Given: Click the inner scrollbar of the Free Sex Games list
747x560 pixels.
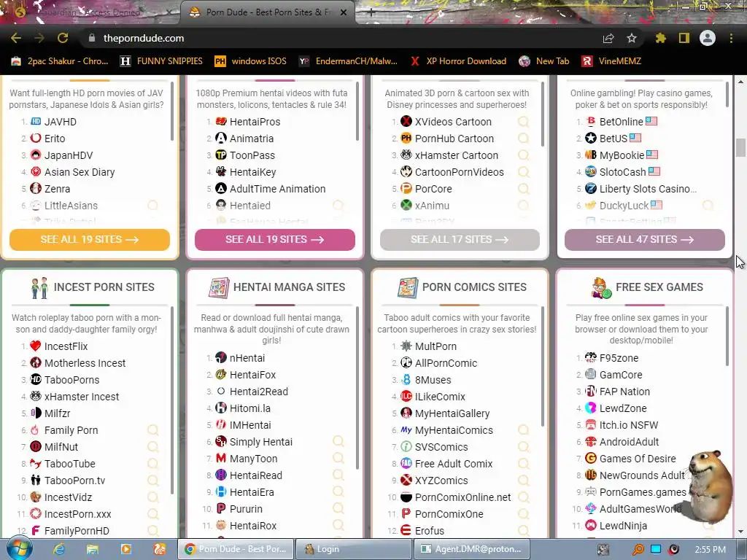Looking at the screenshot, I should tap(727, 337).
